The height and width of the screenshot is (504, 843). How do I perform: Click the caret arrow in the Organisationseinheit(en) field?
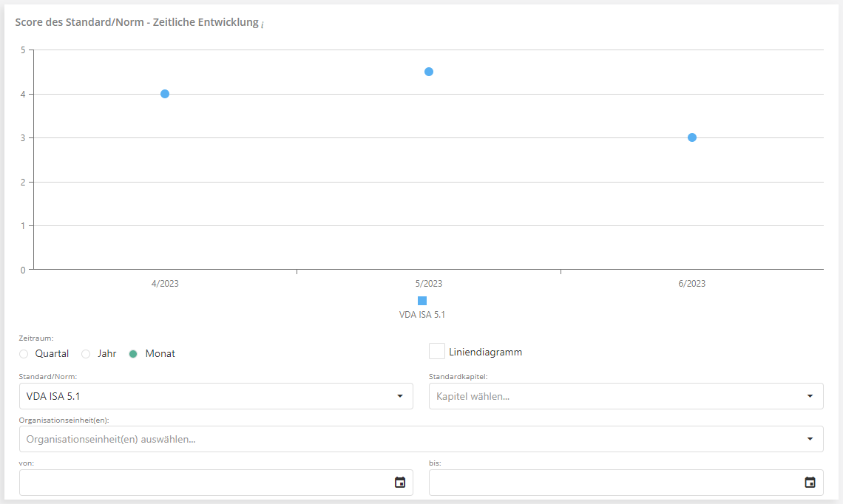point(810,439)
